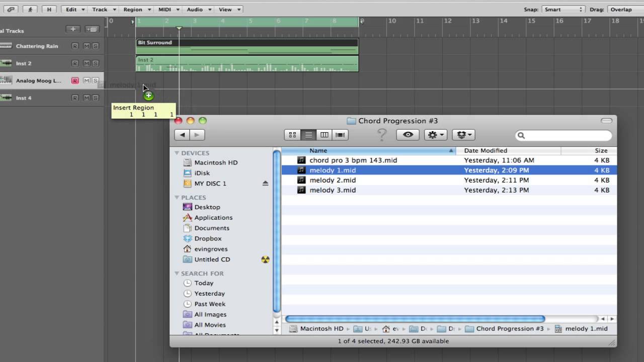Collapse the DEVICES sidebar section
The image size is (644, 362).
coord(177,153)
